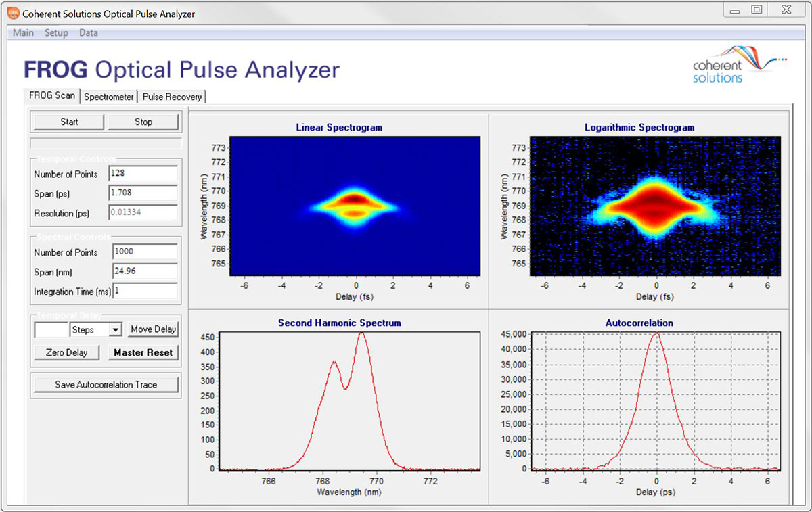This screenshot has height=512, width=812.
Task: Click the scan progress bar below Start
Action: (x=106, y=143)
